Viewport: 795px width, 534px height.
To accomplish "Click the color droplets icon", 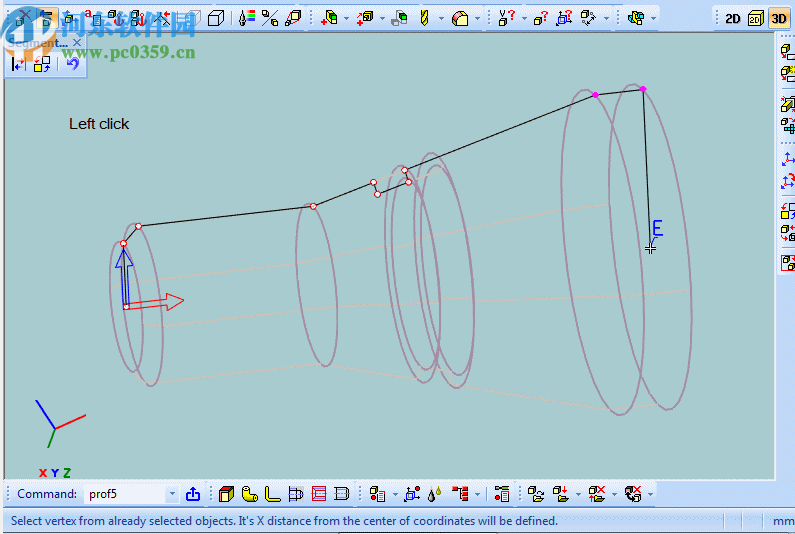I will pos(434,494).
